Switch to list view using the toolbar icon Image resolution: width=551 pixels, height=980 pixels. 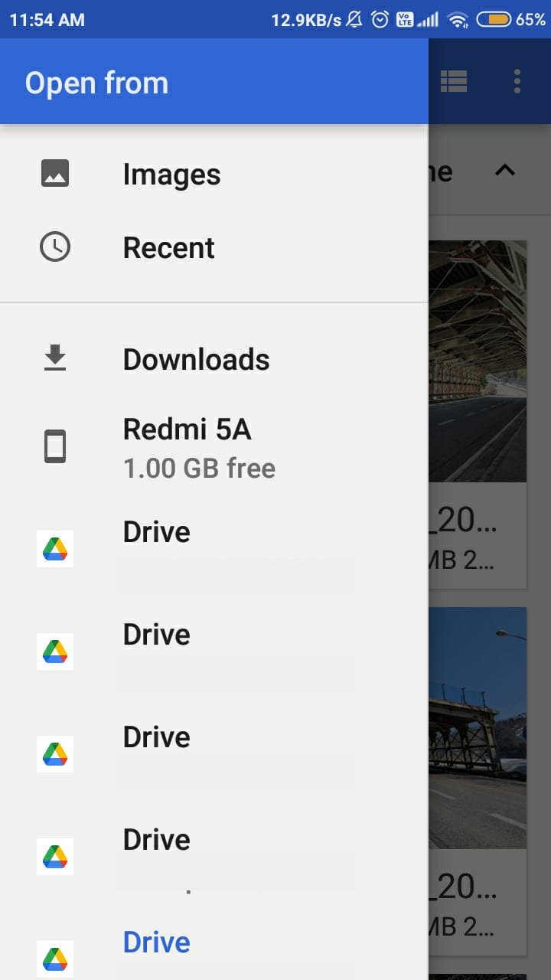point(454,81)
